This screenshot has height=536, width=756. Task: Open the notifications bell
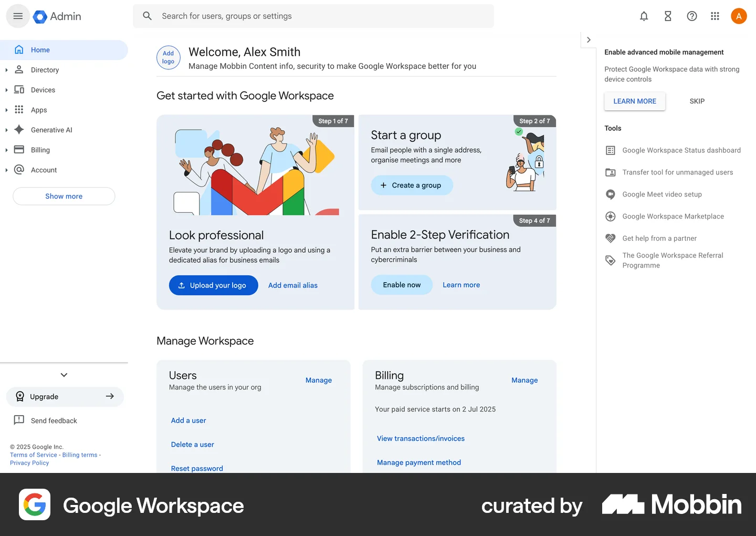point(644,16)
